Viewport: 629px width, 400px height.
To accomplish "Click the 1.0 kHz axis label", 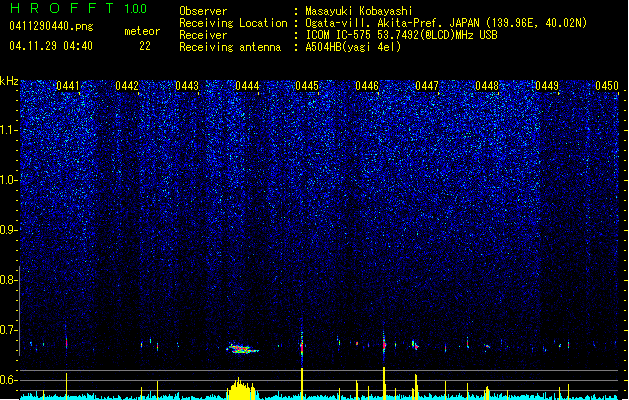I will pos(8,180).
